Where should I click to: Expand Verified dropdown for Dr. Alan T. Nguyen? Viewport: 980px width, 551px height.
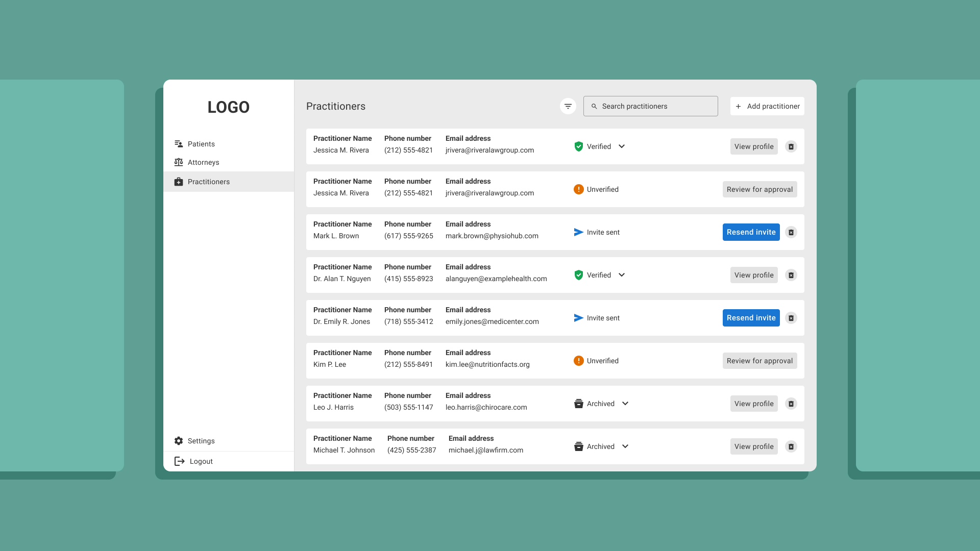tap(622, 275)
